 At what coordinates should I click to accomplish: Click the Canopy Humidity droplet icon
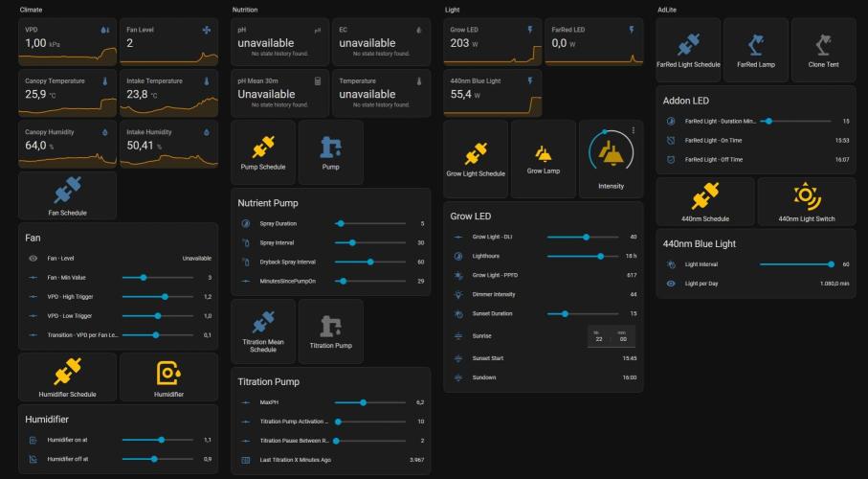(105, 132)
